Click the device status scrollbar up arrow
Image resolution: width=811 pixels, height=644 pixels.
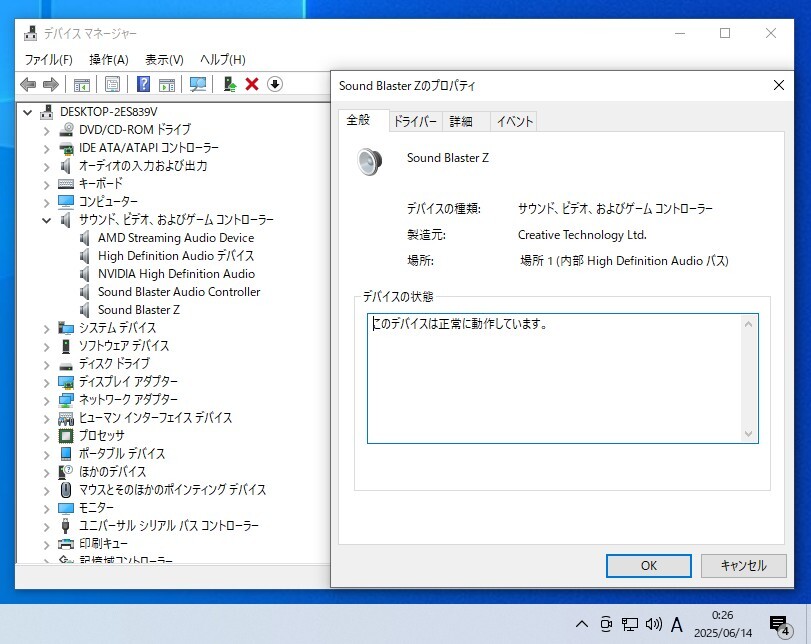tap(748, 324)
